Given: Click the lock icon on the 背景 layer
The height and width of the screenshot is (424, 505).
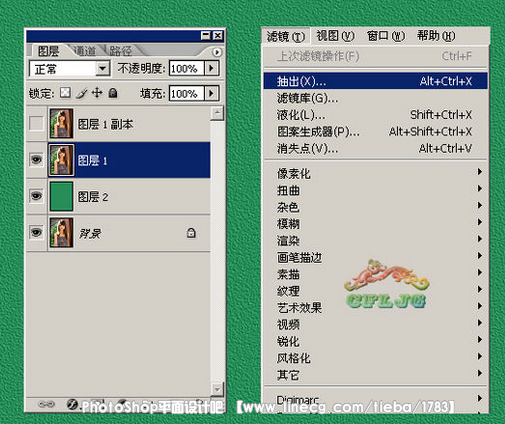Looking at the screenshot, I should click(191, 233).
